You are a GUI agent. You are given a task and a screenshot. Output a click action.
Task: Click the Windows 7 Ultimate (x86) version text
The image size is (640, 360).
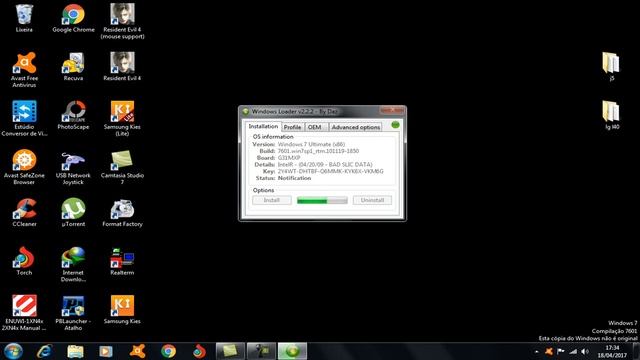[311, 144]
